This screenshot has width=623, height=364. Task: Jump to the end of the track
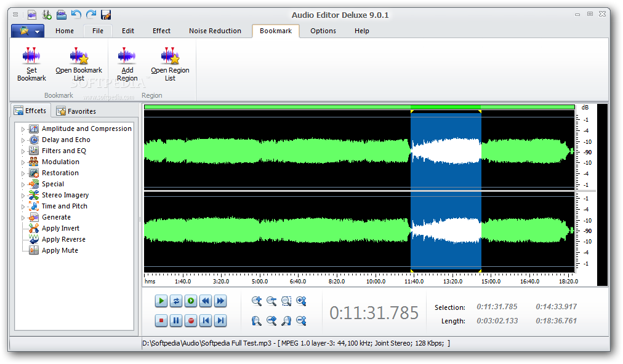coord(220,320)
